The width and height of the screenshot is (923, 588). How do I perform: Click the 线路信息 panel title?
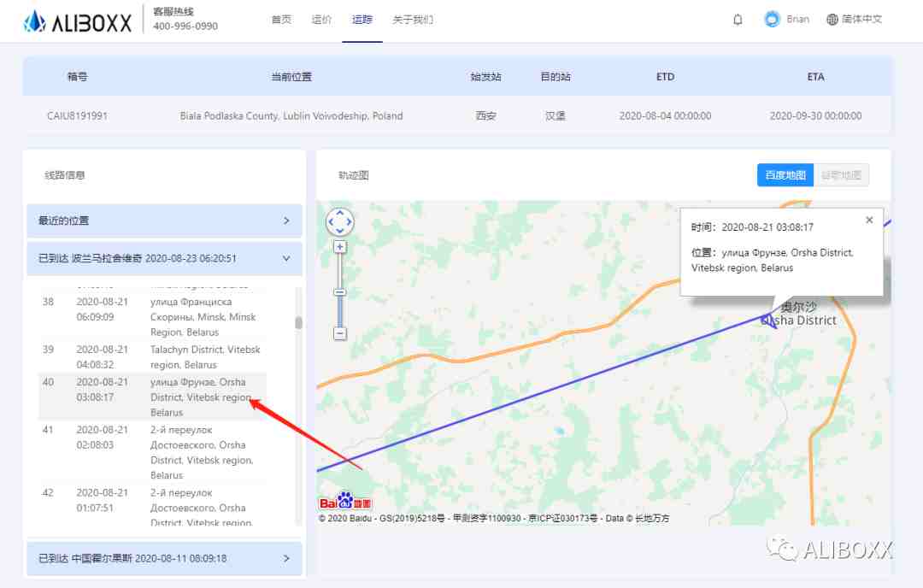pos(65,175)
